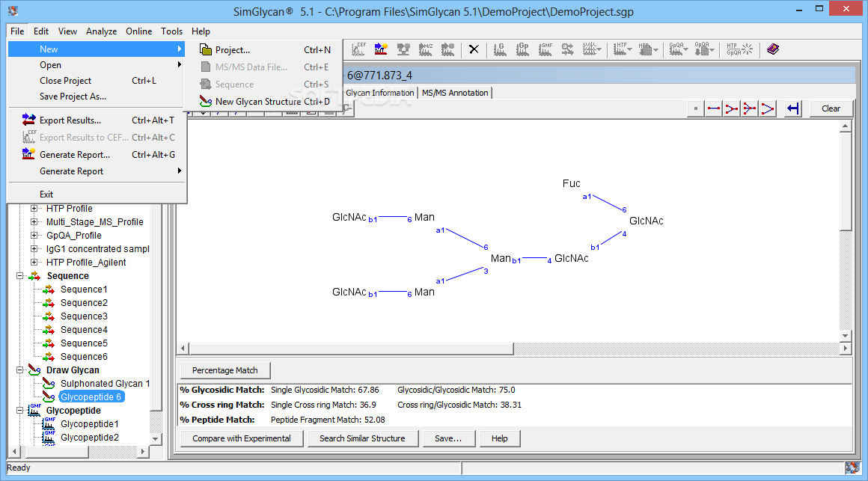Click the project tree scrollbar down arrow
This screenshot has height=481, width=868.
pyautogui.click(x=156, y=438)
